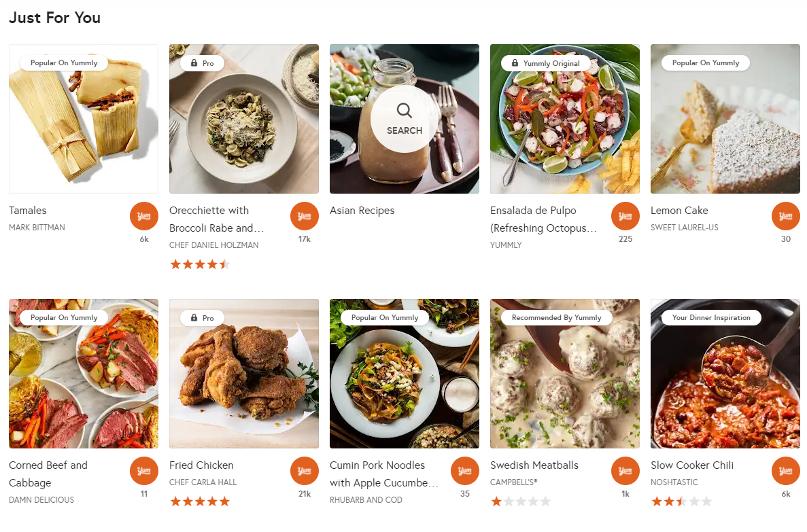Click the Search circle on Asian Recipes
The height and width of the screenshot is (532, 807).
[x=405, y=119]
